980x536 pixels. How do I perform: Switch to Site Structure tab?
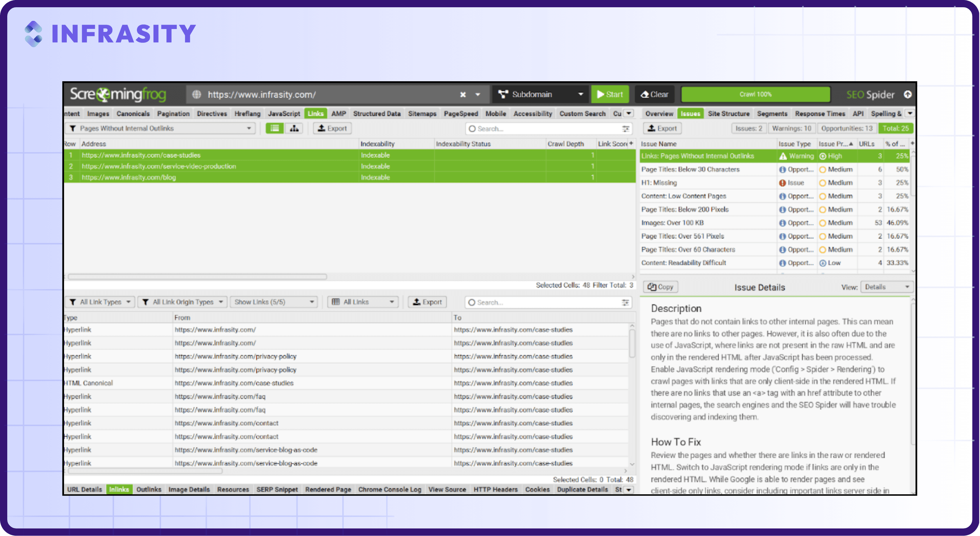click(x=728, y=113)
